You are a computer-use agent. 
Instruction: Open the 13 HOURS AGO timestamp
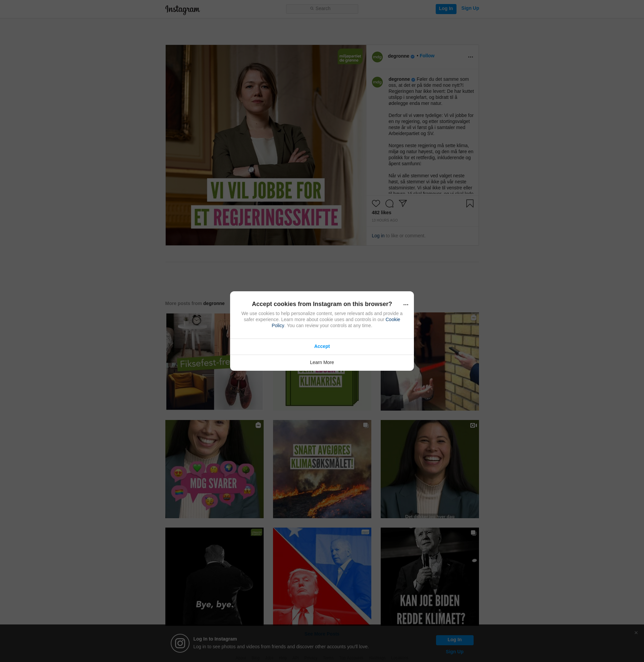click(385, 220)
